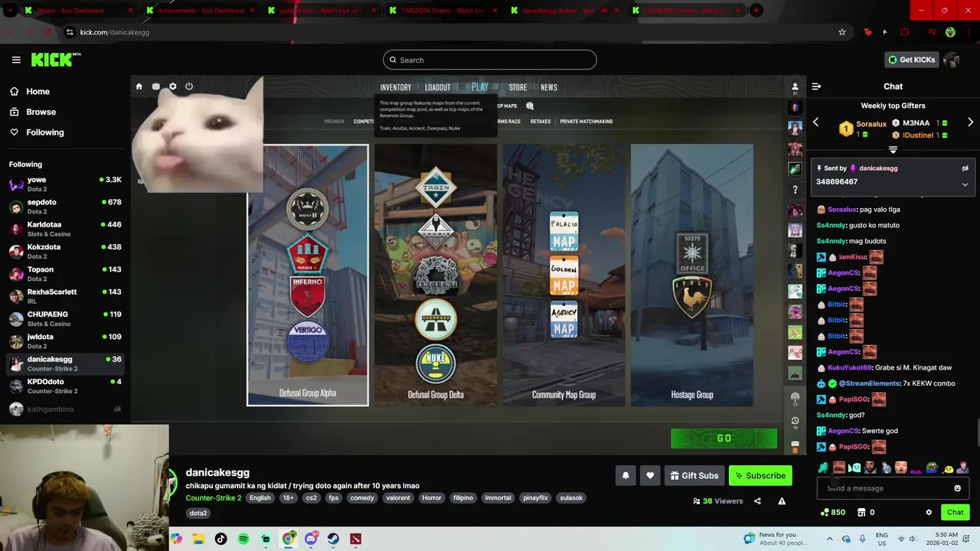Select the Private Matchmaking mode tab
Screen dimensions: 980x551
tap(586, 122)
